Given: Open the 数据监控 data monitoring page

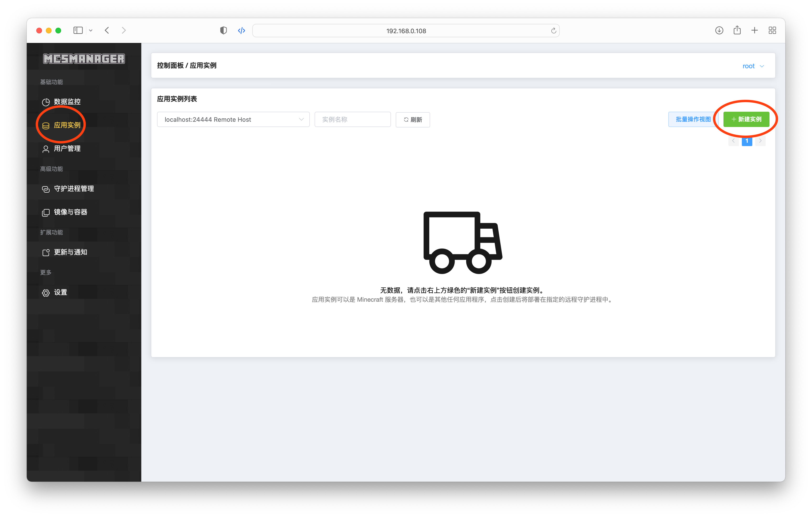Looking at the screenshot, I should (67, 102).
